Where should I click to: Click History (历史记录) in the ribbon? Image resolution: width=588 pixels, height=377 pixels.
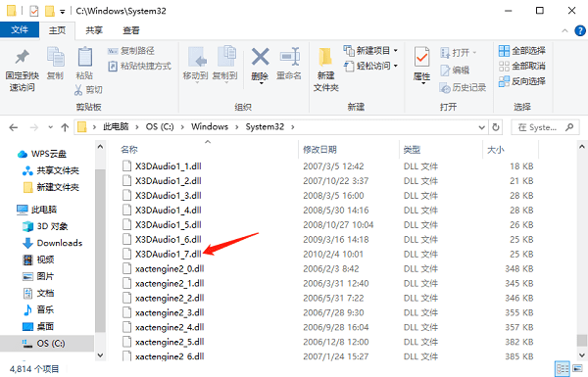click(x=463, y=88)
